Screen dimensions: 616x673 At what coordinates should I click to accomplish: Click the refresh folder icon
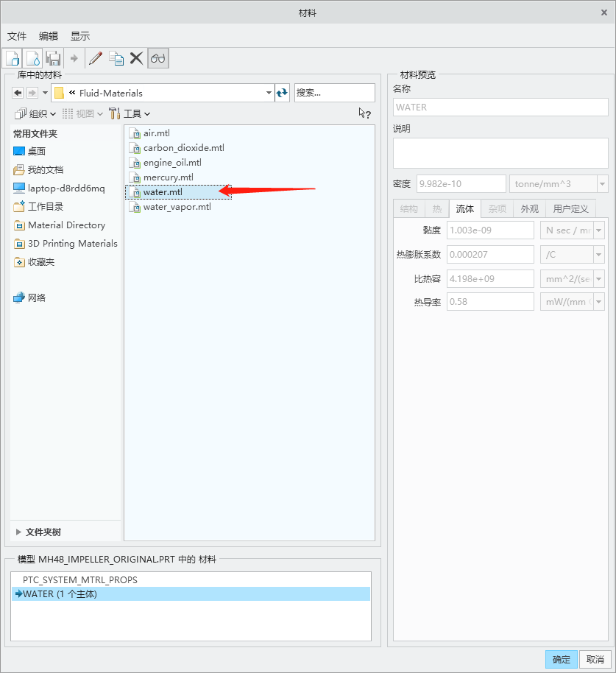tap(283, 93)
